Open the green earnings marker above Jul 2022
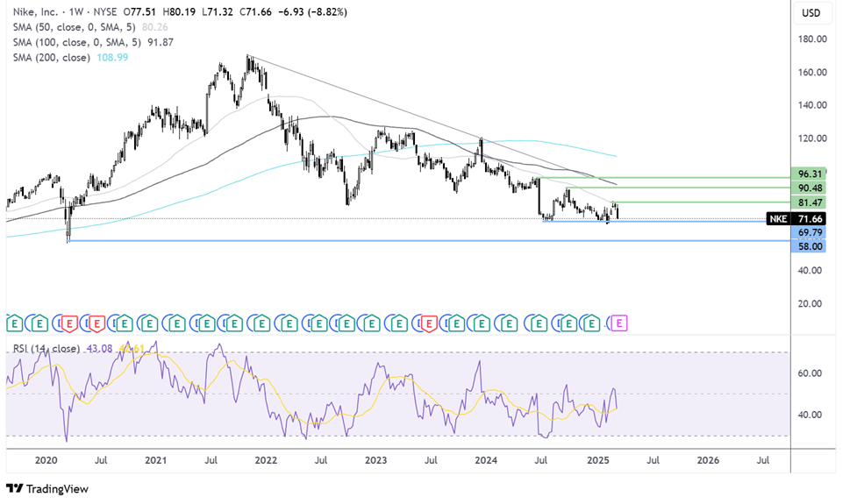The width and height of the screenshot is (864, 504). (x=319, y=323)
